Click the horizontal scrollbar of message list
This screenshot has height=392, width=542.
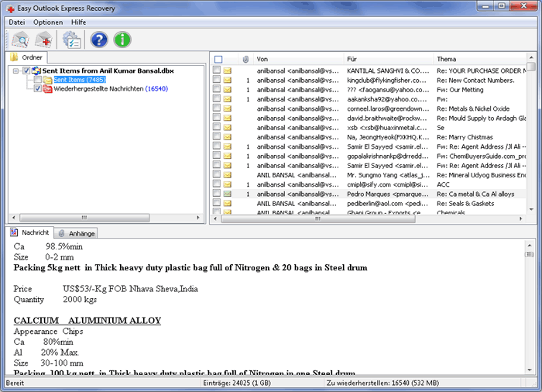point(318,218)
